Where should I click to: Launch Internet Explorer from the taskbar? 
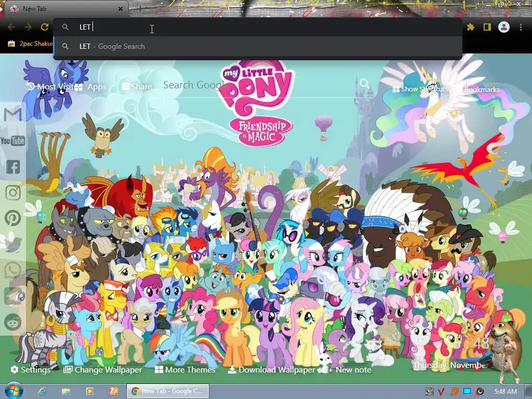pyautogui.click(x=42, y=391)
